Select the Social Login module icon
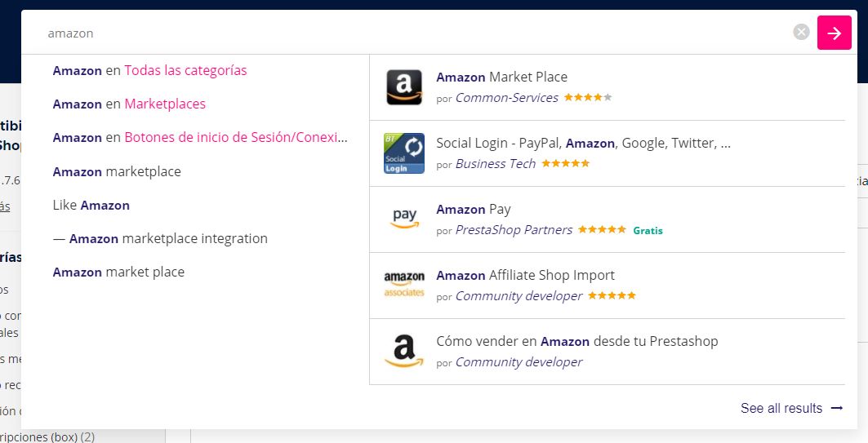The width and height of the screenshot is (868, 443). 404,153
